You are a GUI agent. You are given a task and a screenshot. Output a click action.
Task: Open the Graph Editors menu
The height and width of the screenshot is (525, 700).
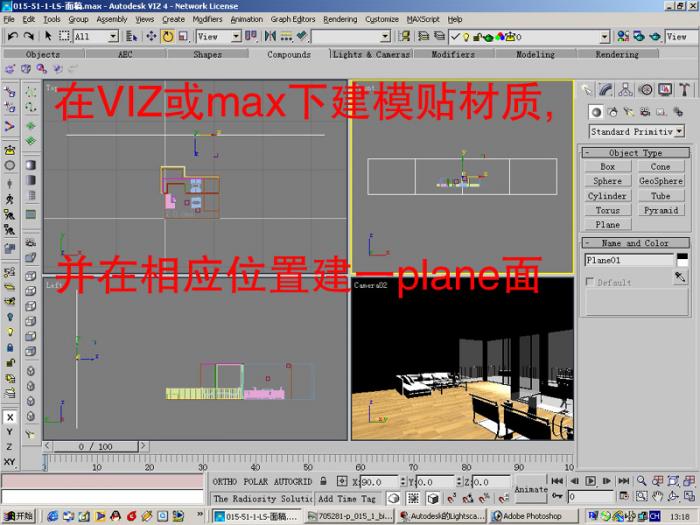(292, 19)
